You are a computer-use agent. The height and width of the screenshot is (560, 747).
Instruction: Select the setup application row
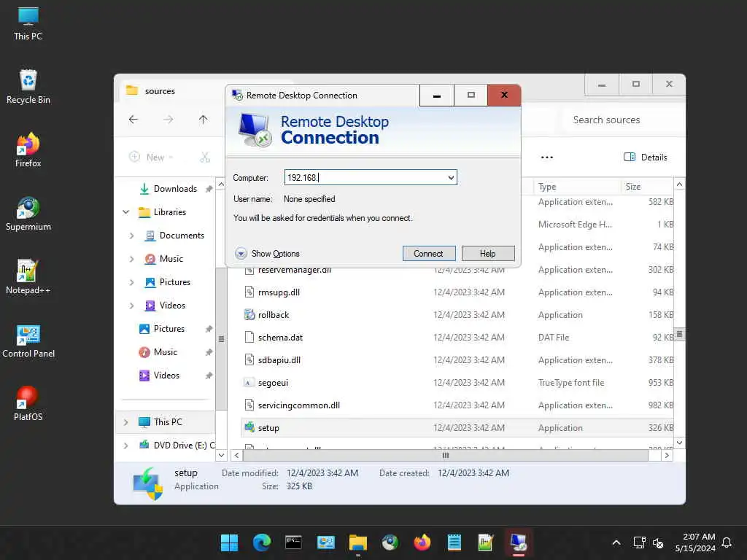point(457,427)
